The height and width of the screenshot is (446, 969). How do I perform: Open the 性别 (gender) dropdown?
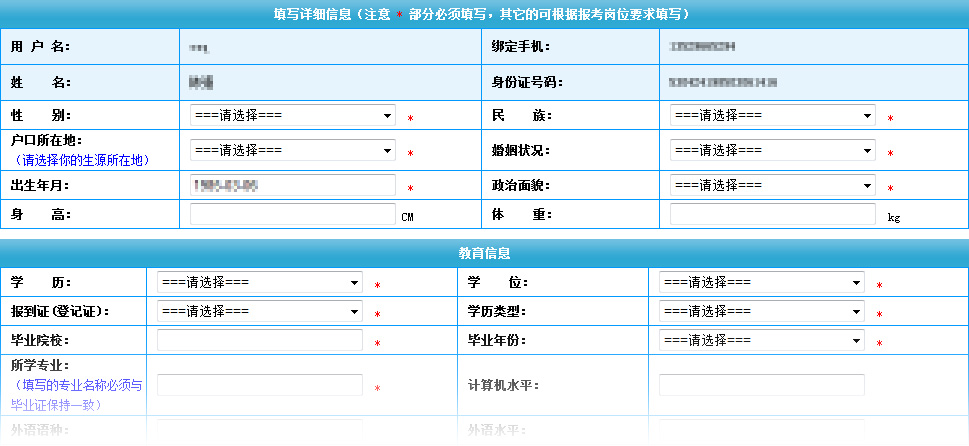292,116
